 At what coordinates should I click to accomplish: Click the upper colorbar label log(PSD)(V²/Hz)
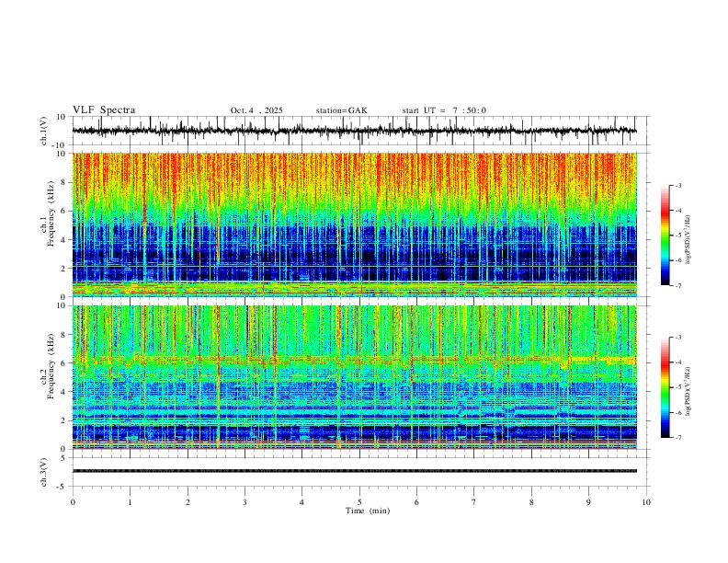[x=688, y=239]
